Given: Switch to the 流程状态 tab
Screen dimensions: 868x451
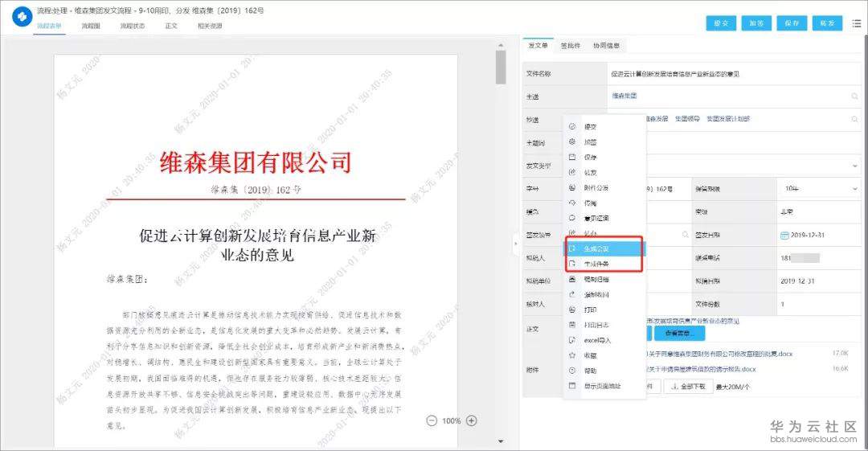Looking at the screenshot, I should pos(133,26).
